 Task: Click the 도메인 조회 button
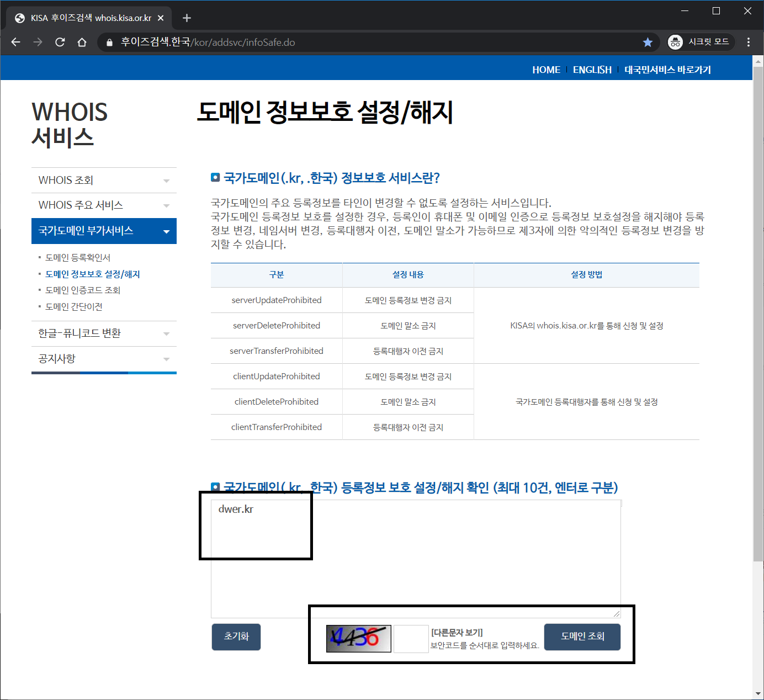(582, 637)
